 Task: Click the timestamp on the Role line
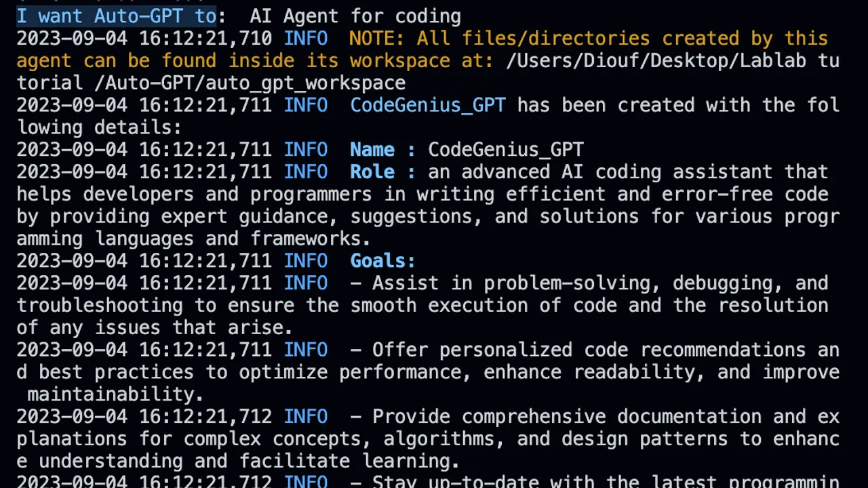tap(144, 171)
